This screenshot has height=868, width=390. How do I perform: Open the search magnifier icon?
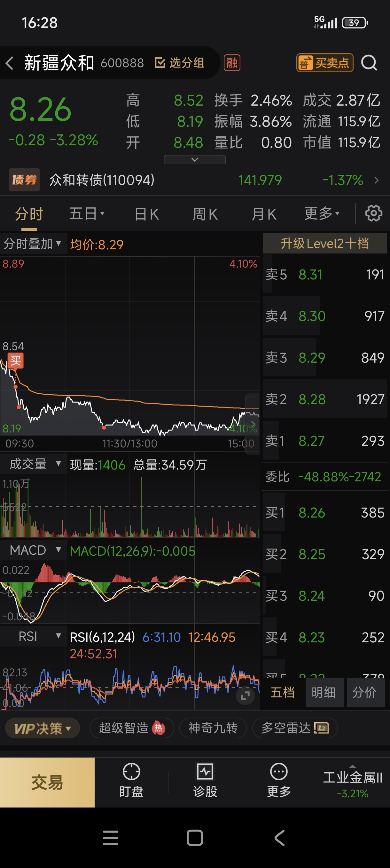point(369,63)
